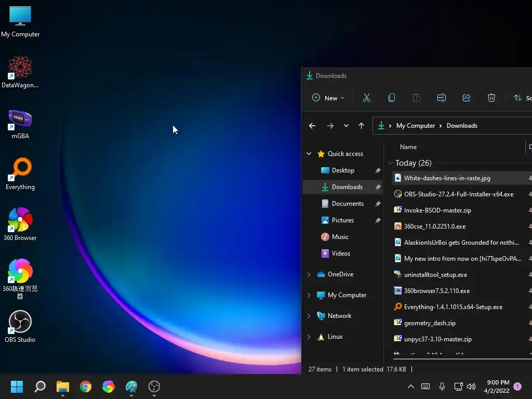Screen dimensions: 532x399
Task: Go up one folder level arrow
Action: (x=362, y=126)
